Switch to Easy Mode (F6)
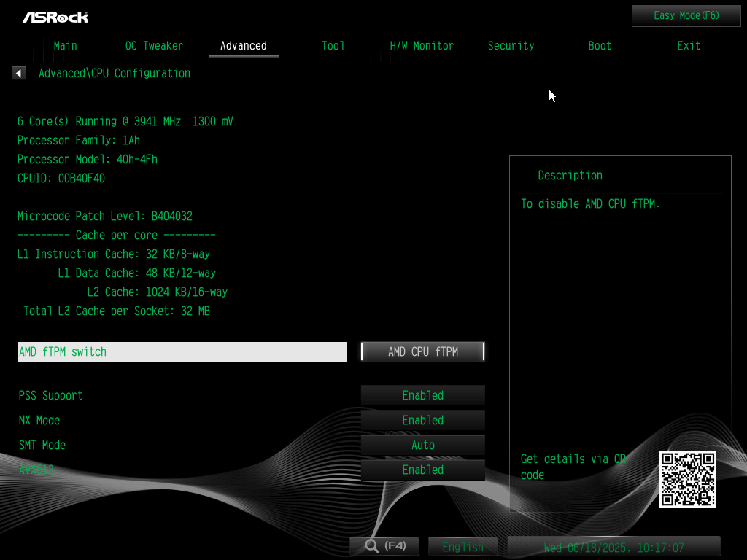747x560 pixels. tap(686, 16)
